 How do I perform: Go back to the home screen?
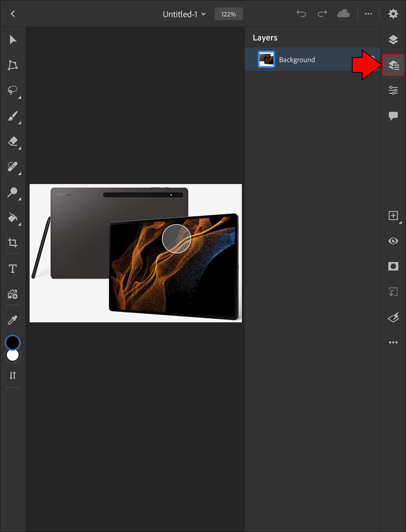[13, 14]
